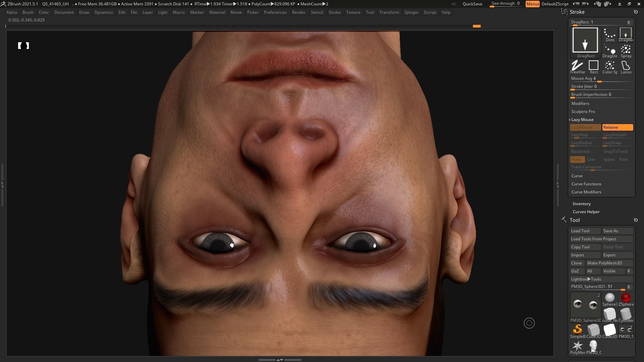
Task: Load previous UI colors arrow
Action: [x=576, y=4]
